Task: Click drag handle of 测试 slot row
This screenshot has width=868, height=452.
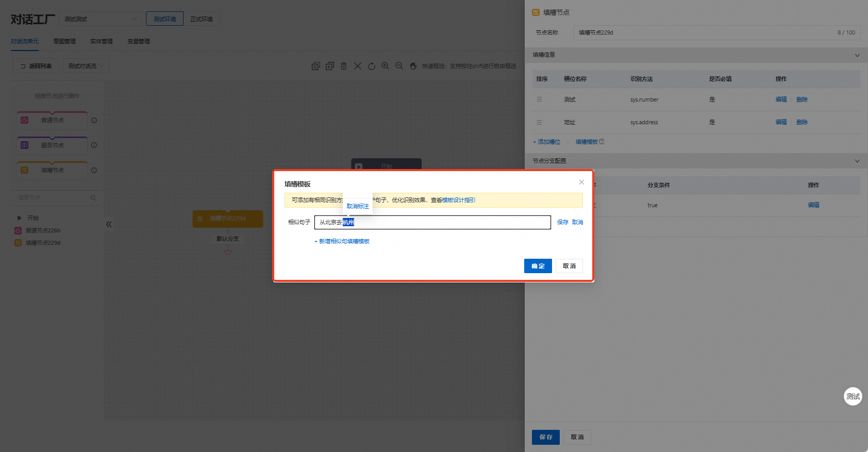Action: click(x=539, y=99)
